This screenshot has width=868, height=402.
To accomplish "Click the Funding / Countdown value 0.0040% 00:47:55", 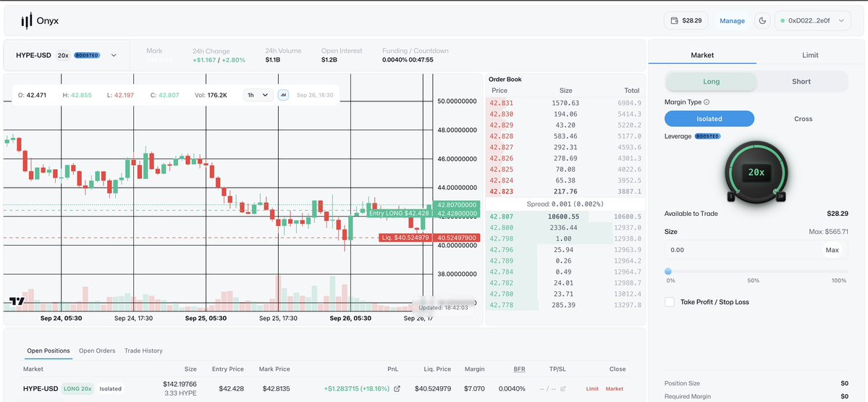I will tap(408, 60).
